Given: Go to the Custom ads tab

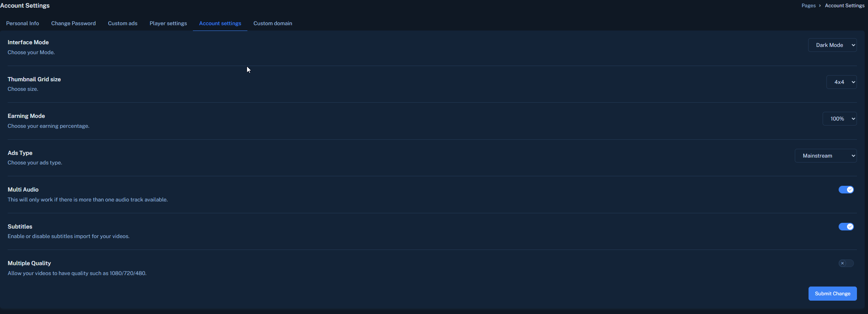Looking at the screenshot, I should (123, 23).
